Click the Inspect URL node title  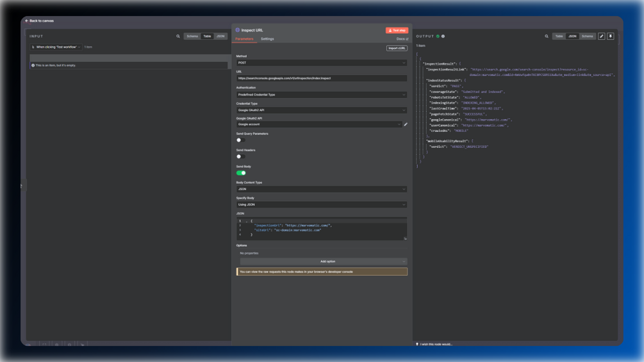[252, 30]
